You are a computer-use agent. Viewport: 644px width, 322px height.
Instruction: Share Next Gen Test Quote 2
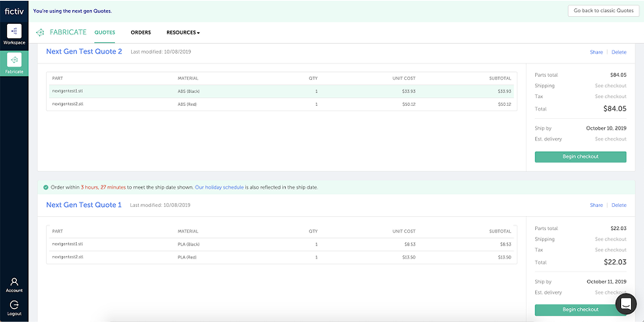[596, 52]
